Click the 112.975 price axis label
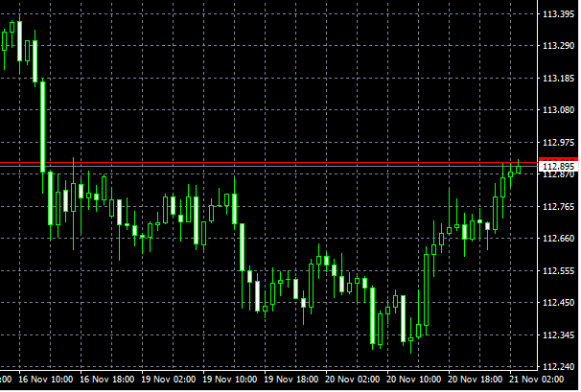 tap(558, 142)
